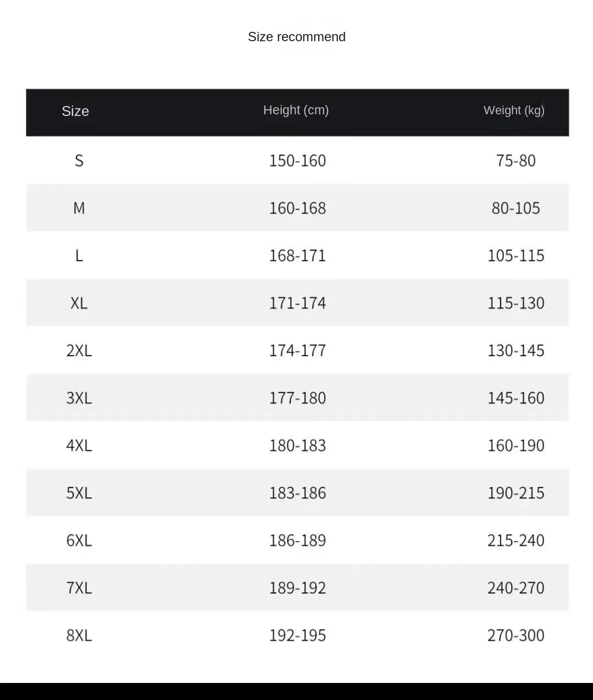Click the 8XL size label
This screenshot has width=593, height=700.
(x=79, y=635)
